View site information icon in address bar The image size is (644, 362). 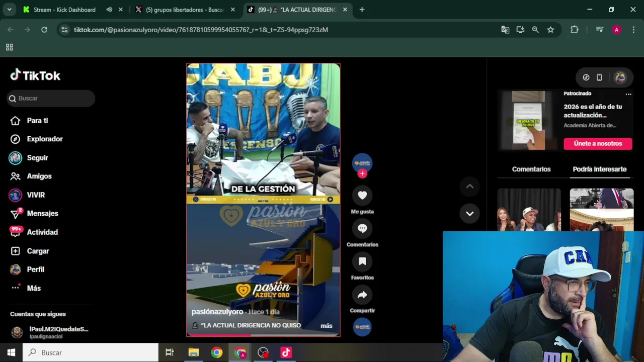point(64,30)
